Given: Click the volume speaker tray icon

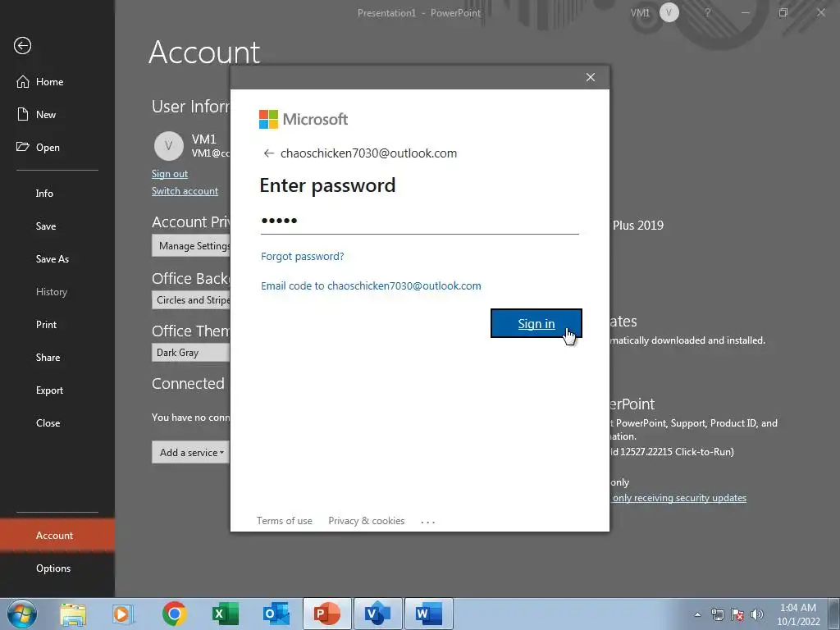Looking at the screenshot, I should click(x=757, y=614).
